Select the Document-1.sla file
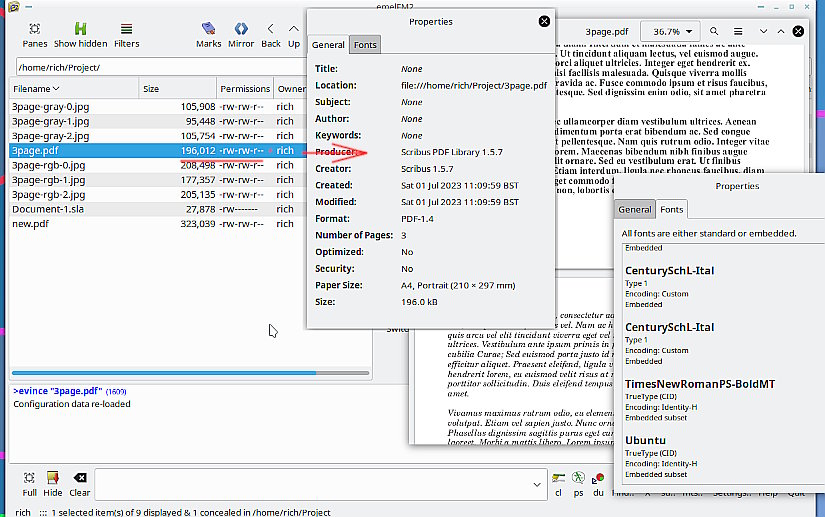825x517 pixels. pyautogui.click(x=47, y=209)
